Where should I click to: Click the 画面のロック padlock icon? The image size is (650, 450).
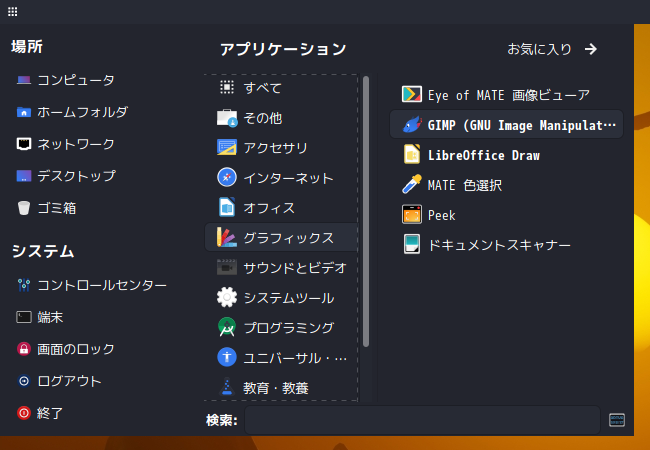(x=24, y=349)
